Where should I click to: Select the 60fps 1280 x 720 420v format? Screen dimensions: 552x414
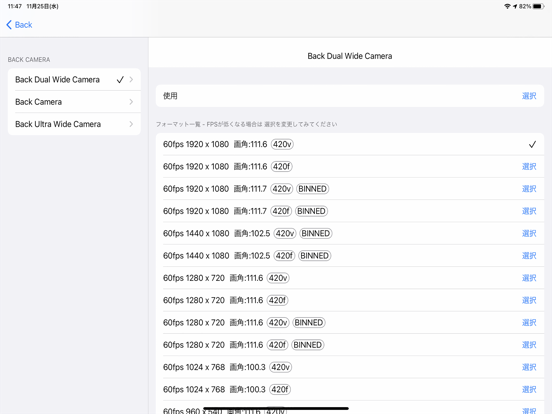click(x=350, y=278)
